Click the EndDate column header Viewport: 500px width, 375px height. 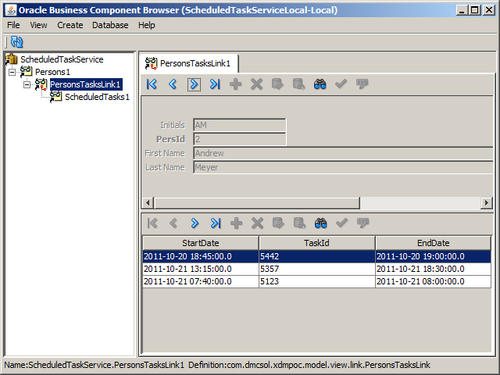coord(433,243)
